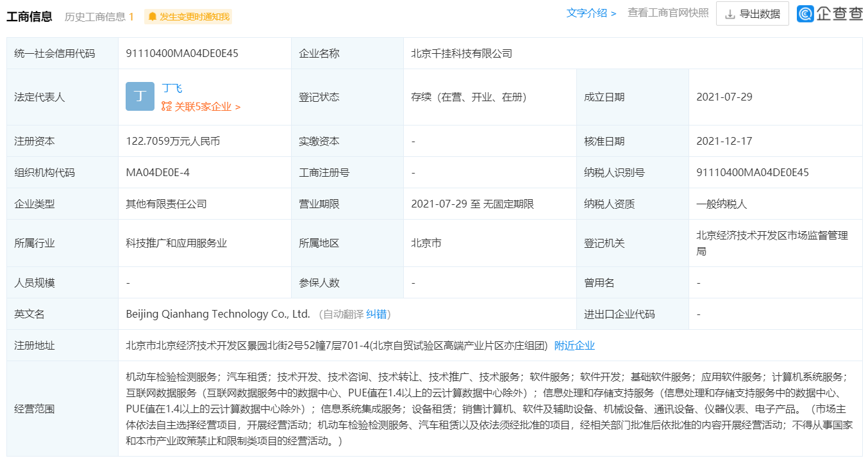
Task: Expand 关联5家企业 link
Action: [207, 107]
